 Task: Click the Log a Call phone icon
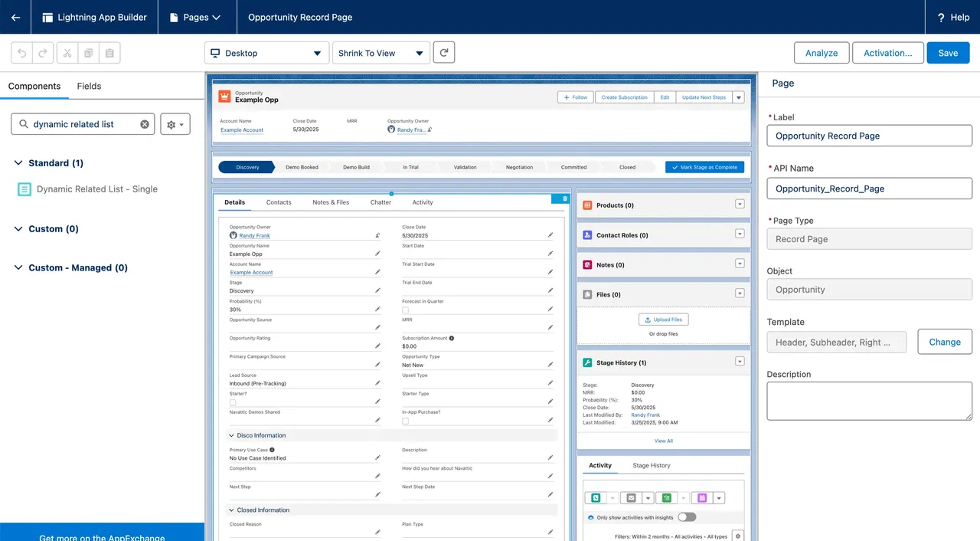pos(595,498)
